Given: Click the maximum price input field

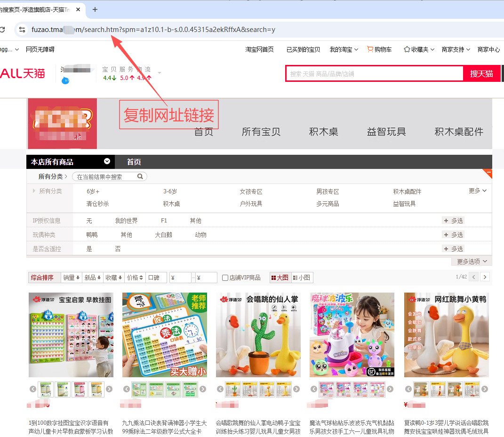Looking at the screenshot, I should click(207, 278).
